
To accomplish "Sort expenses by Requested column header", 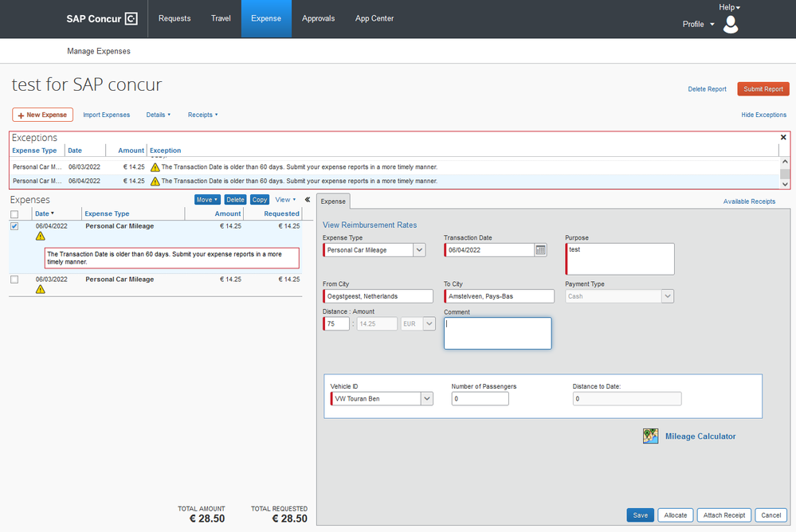I will (x=281, y=213).
